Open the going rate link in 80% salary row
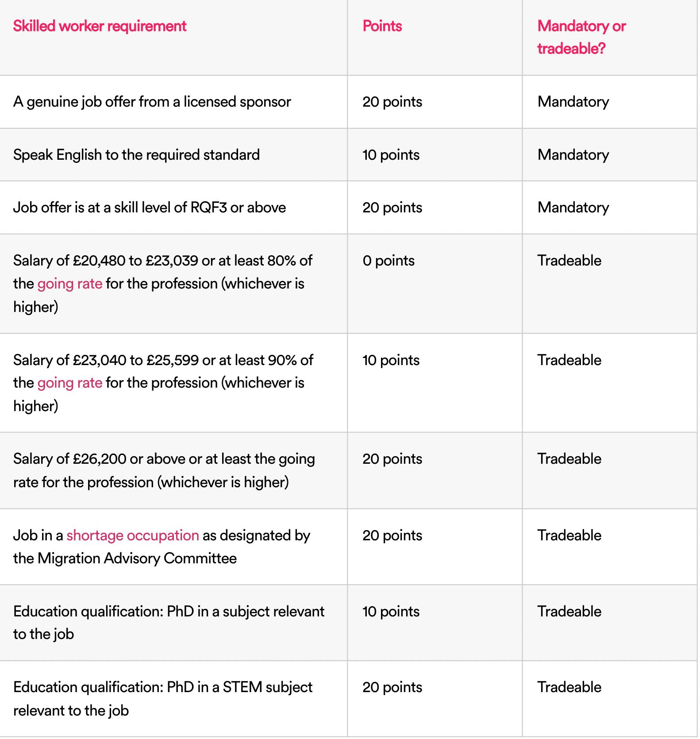The height and width of the screenshot is (739, 700). pos(69,284)
